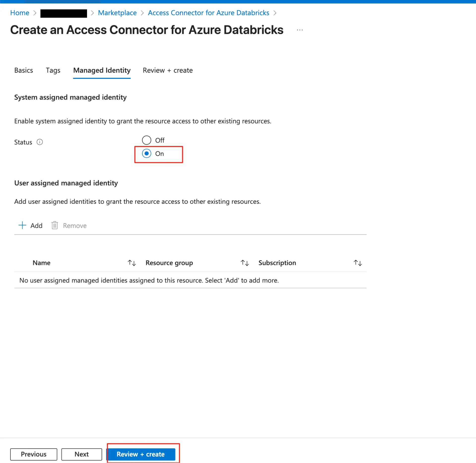Viewport: 476px width, 463px height.
Task: Sort by Subscription column arrows
Action: point(358,263)
